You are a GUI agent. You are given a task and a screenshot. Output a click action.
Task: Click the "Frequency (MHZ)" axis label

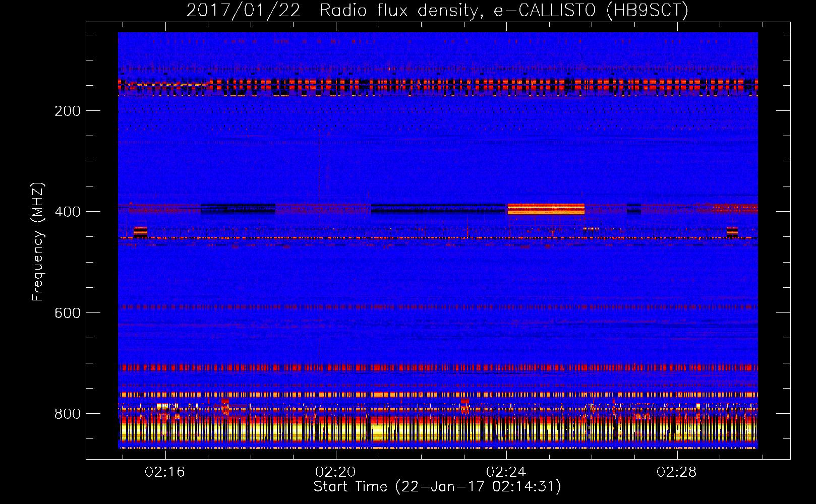point(38,241)
